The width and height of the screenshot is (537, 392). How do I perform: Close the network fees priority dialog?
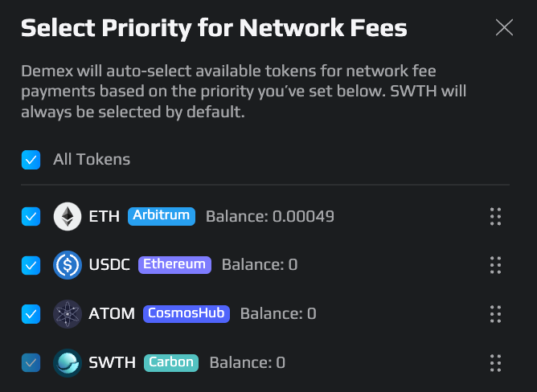click(504, 27)
